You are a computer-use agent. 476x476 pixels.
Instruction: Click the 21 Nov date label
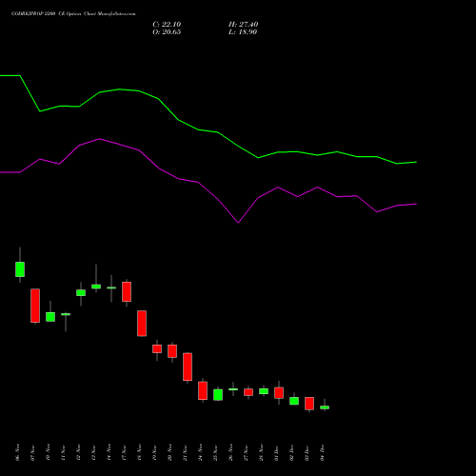[x=185, y=452]
